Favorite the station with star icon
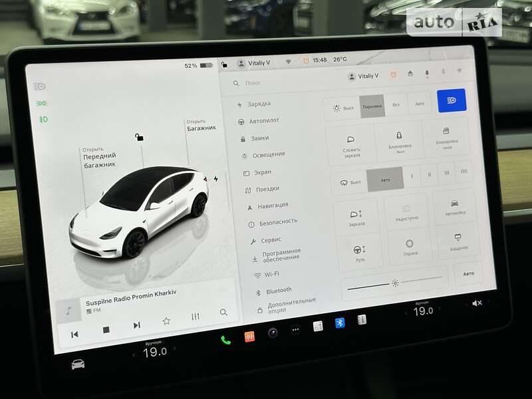Screen dimensions: 532x399 166,321
